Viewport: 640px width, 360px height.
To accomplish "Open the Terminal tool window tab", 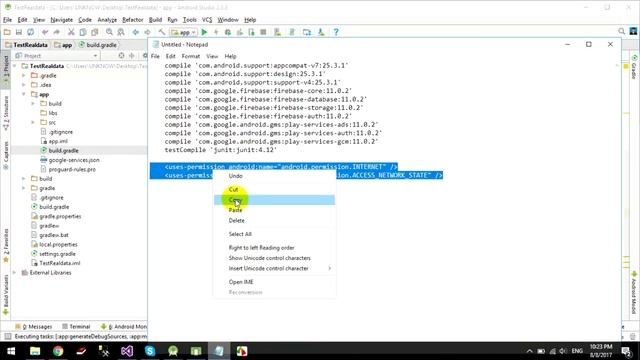I will pos(76,327).
